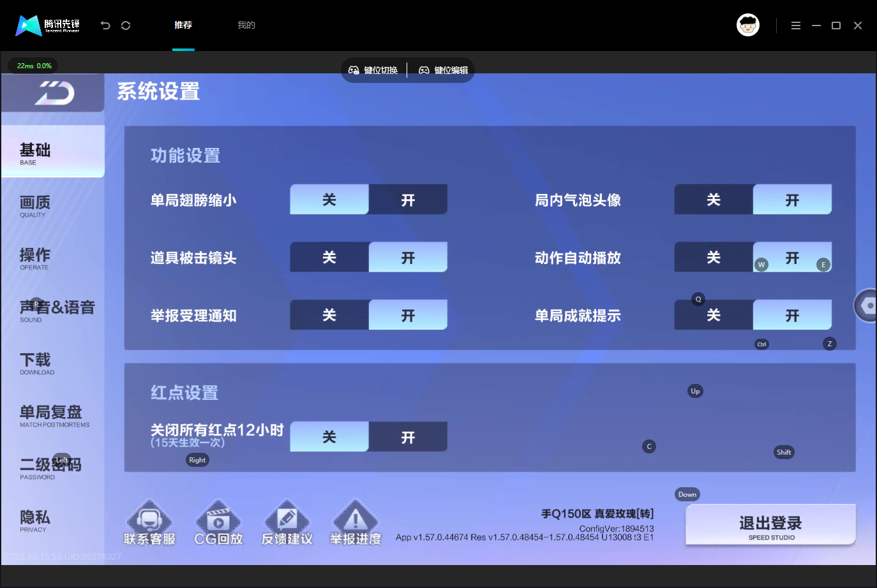Click the Ctrl key mapping marker
This screenshot has width=877, height=588.
(x=761, y=344)
